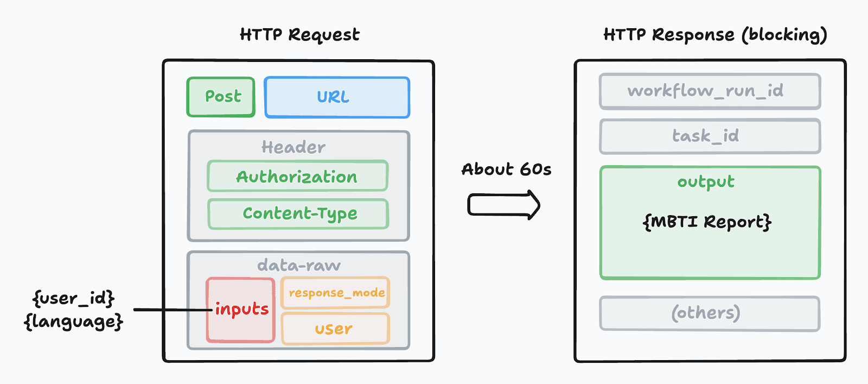Click the output label in green box
868x384 pixels.
(706, 182)
